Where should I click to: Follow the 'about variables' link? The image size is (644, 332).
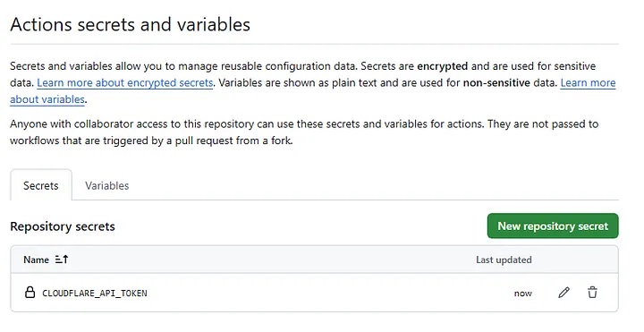47,99
